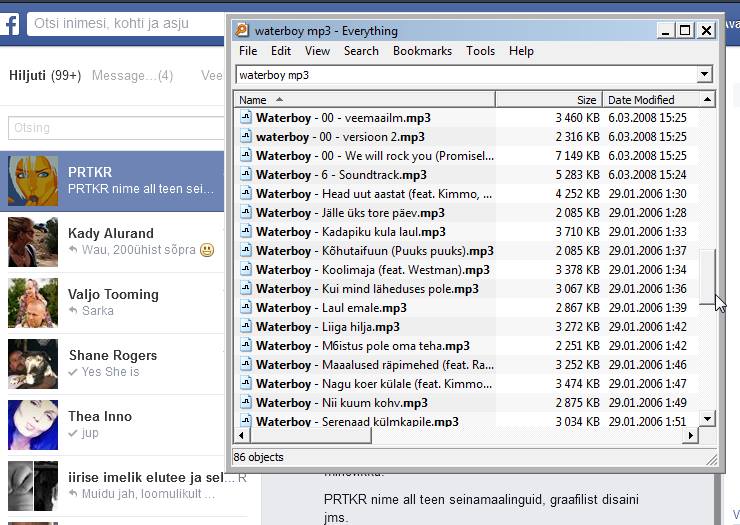This screenshot has height=525, width=740.
Task: Click file icon of Maaalused räpimehed row
Action: pos(245,364)
